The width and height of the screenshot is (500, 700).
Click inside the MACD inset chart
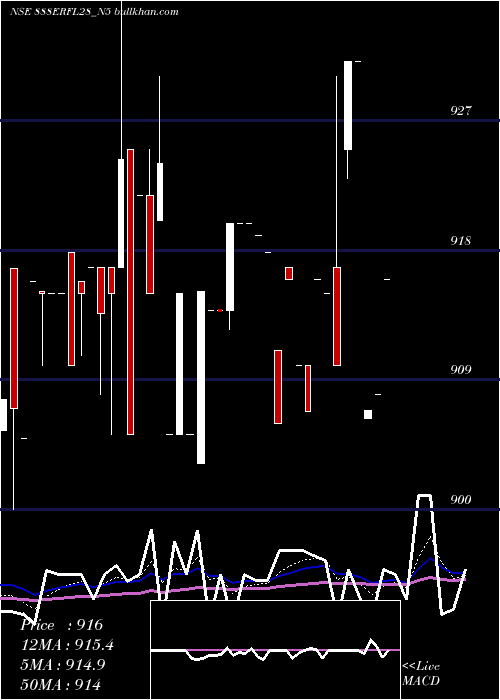pos(275,650)
